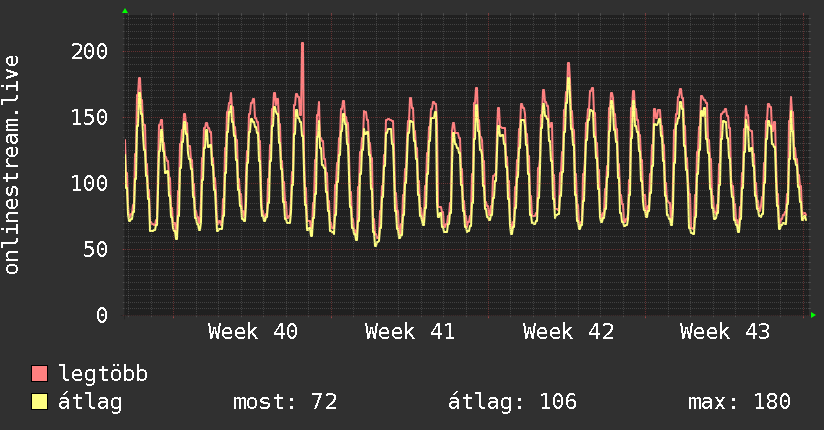Screen dimensions: 824x430
Task: Click the green arrow at x-axis end
Action: click(813, 315)
